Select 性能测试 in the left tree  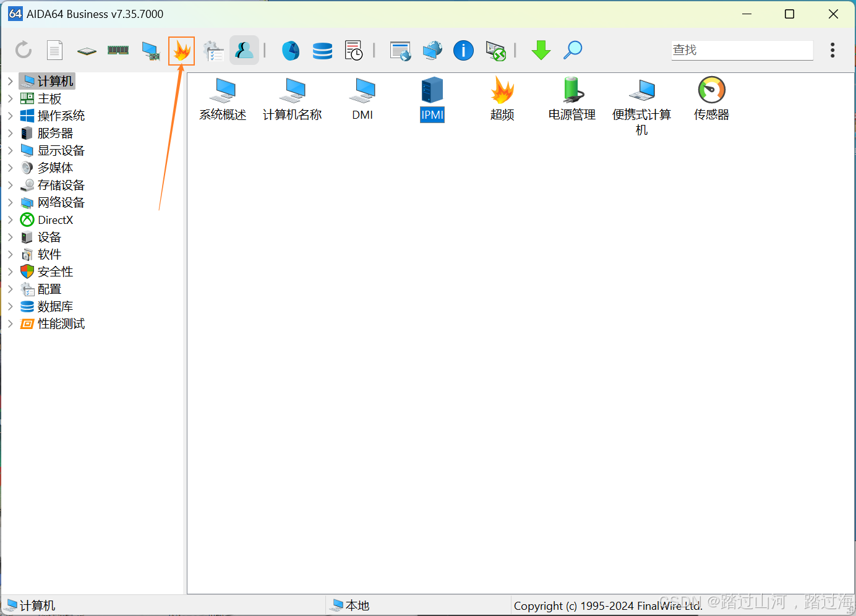pyautogui.click(x=53, y=323)
